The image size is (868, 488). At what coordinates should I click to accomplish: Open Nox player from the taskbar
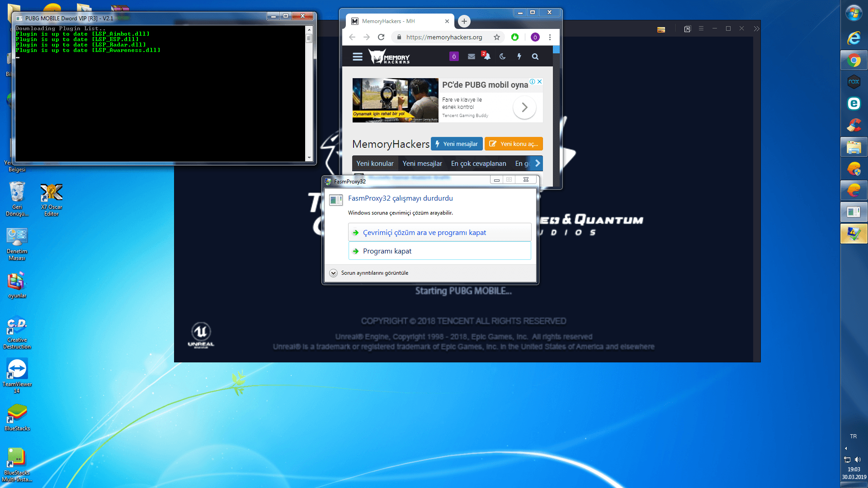[x=854, y=82]
